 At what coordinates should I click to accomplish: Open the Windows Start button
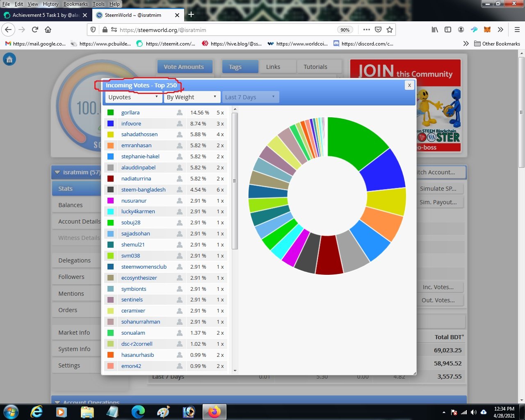11,412
